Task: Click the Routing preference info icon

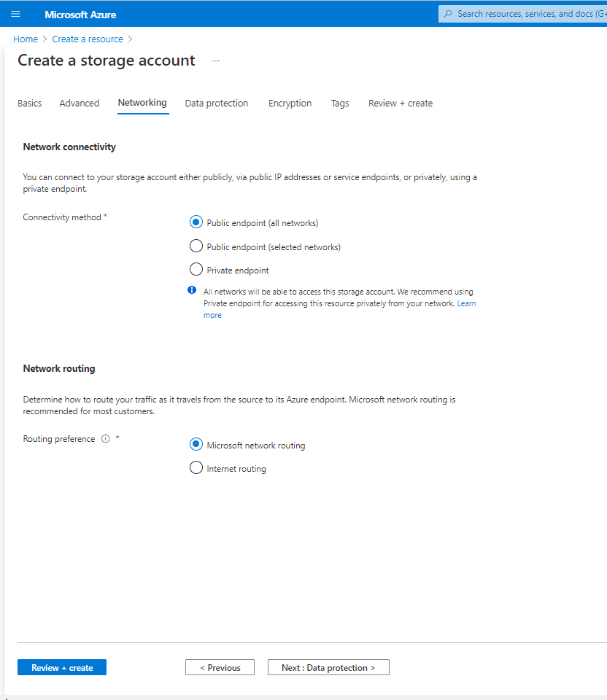Action: click(106, 439)
